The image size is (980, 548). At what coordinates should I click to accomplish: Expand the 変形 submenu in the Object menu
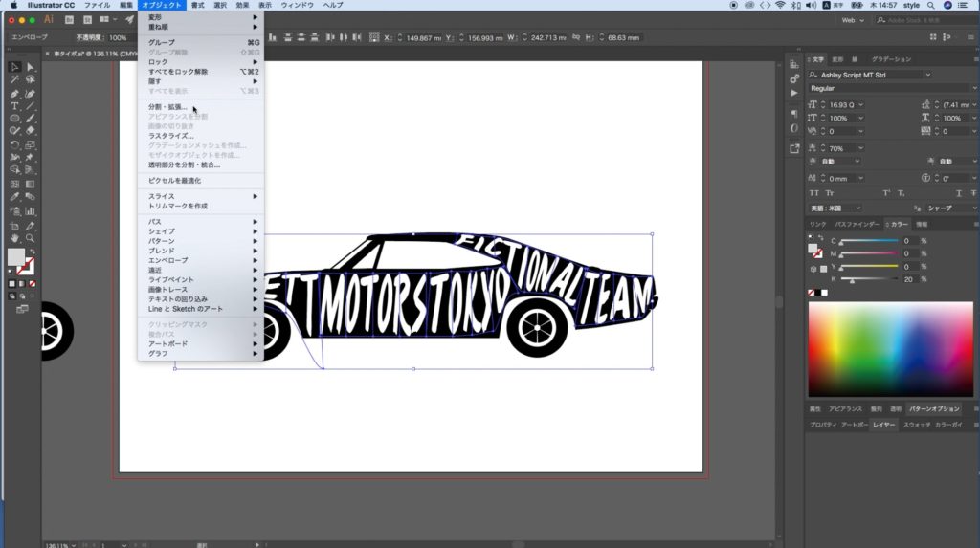click(x=201, y=17)
